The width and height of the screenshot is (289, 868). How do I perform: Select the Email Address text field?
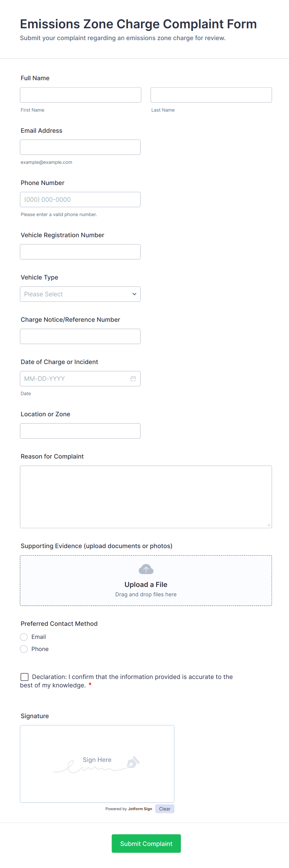point(80,147)
